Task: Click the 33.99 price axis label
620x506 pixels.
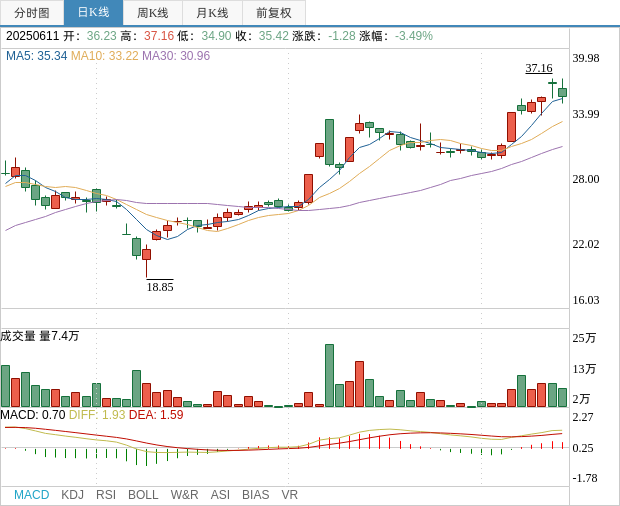Action: (586, 114)
